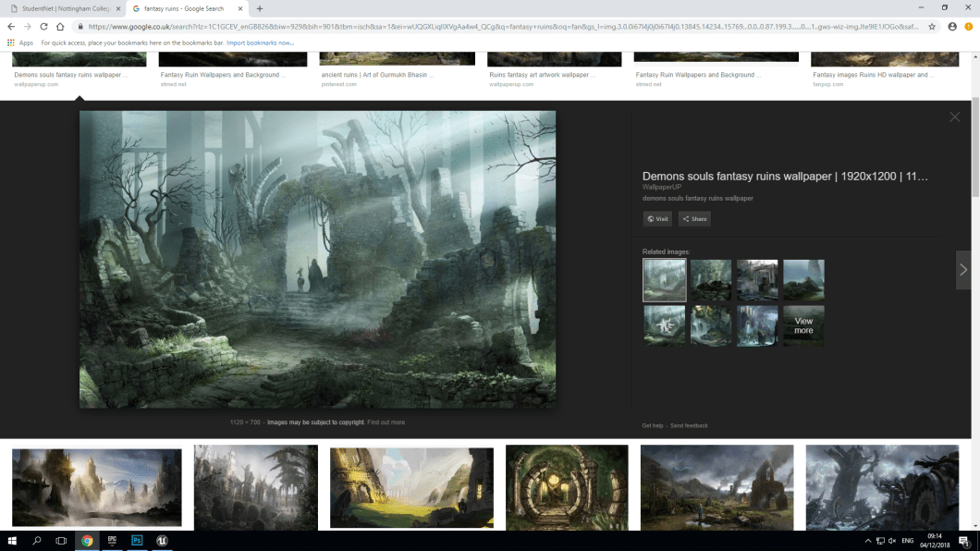Close the image preview panel
Screen dimensions: 980x551
coord(954,116)
